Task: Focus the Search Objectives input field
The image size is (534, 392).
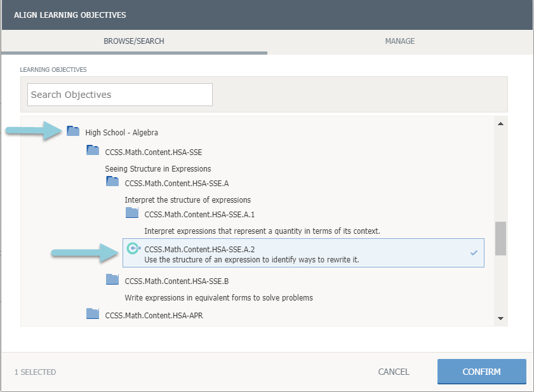Action: [x=120, y=95]
